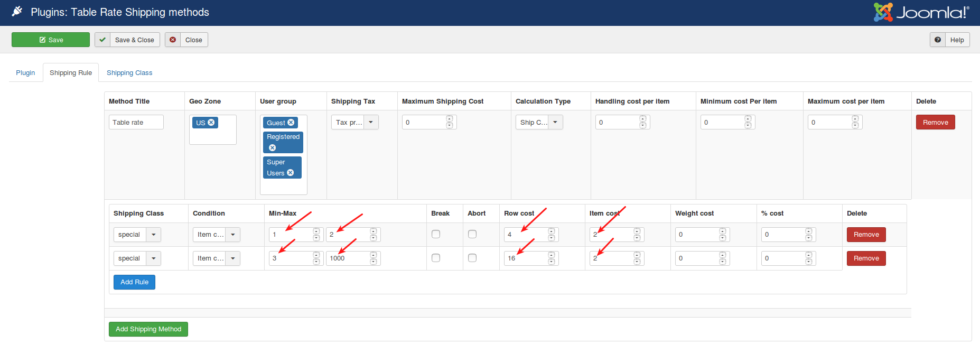Open the Calculation Type dropdown
Screen dimensions: 980x353
555,123
